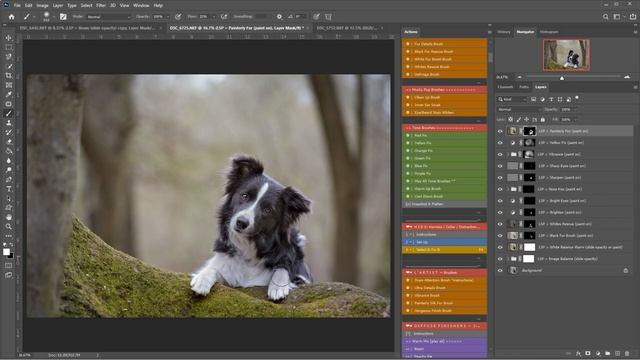Open the Search icon at top right

point(606,17)
